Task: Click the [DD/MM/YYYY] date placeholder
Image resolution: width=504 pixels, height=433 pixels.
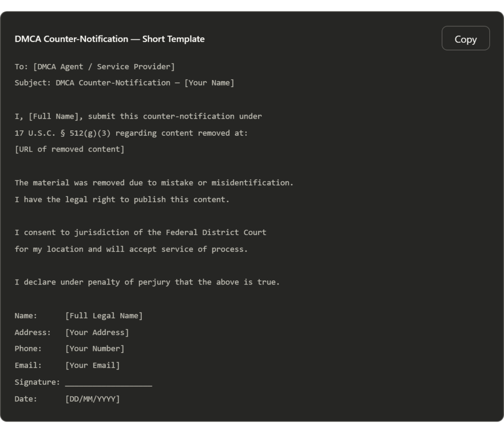Action: [x=93, y=399]
